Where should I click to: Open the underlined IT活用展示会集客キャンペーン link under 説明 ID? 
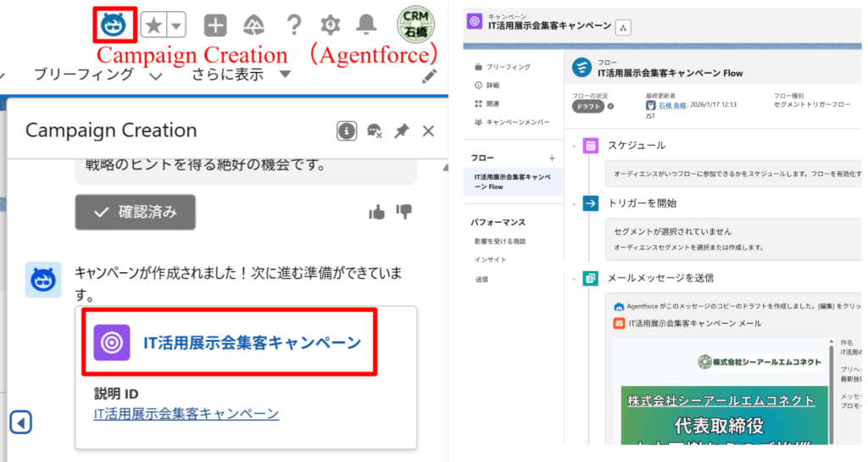coord(186,414)
